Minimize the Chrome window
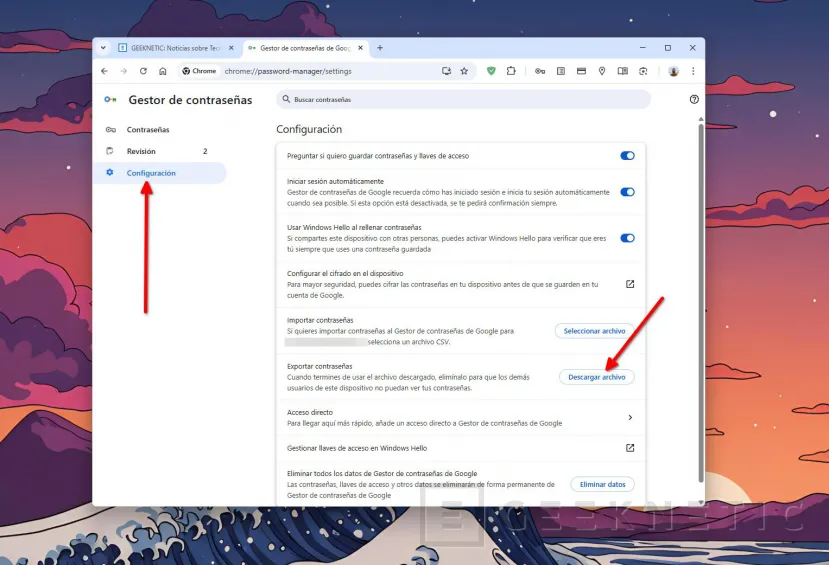This screenshot has width=829, height=565. [643, 48]
